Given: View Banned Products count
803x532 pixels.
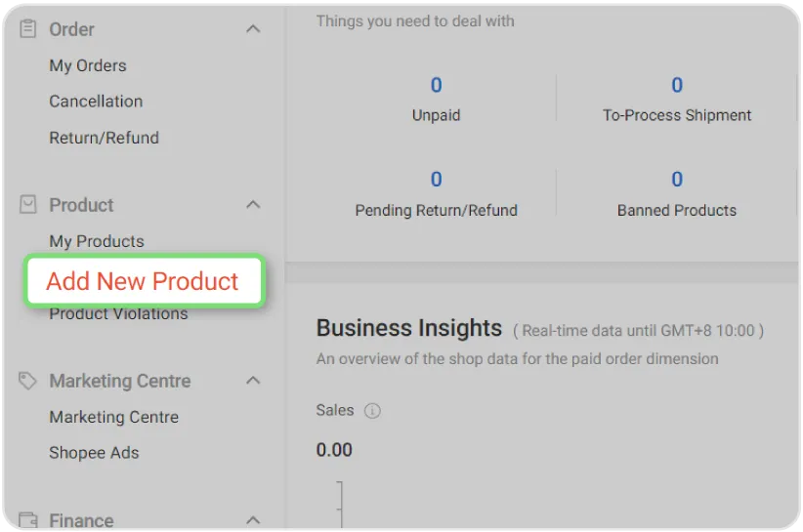Looking at the screenshot, I should click(677, 180).
